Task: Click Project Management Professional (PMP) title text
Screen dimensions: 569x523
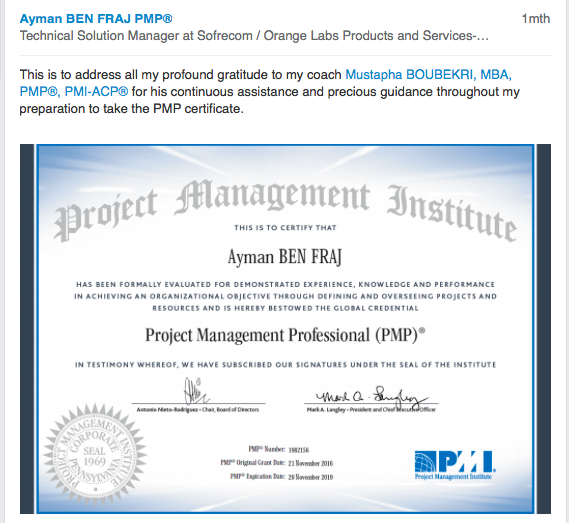Action: (x=285, y=335)
